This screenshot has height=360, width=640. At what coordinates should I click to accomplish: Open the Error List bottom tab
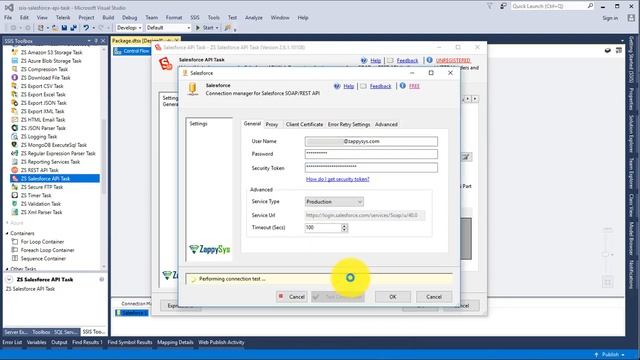pyautogui.click(x=12, y=342)
